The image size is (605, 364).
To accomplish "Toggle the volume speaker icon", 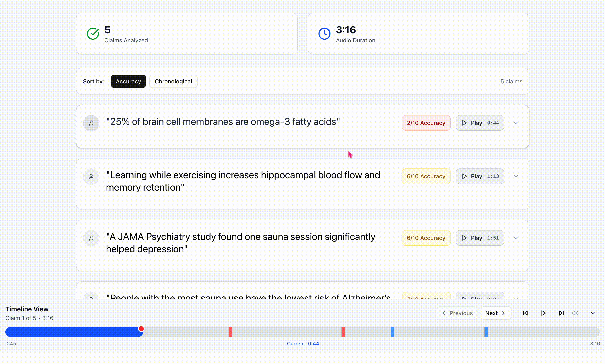I will click(575, 313).
